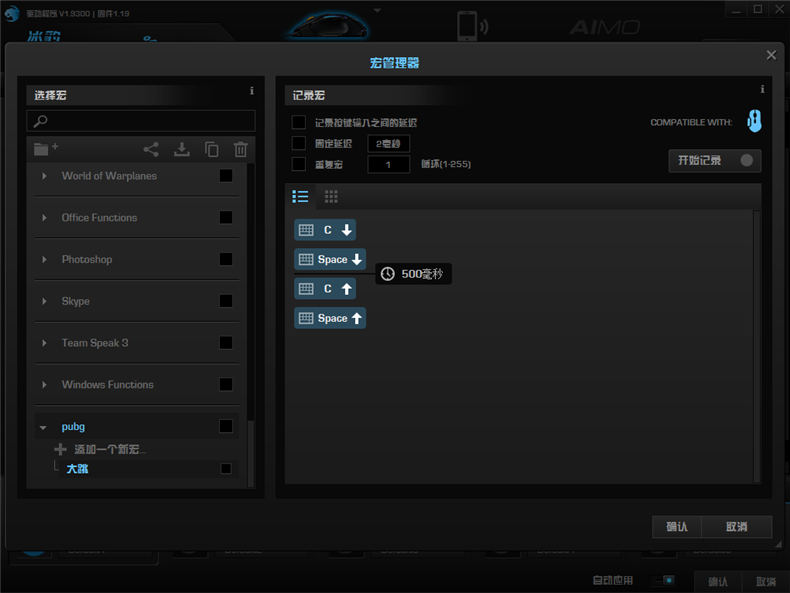
Task: Expand the World of Warplanes folder
Action: [x=44, y=176]
